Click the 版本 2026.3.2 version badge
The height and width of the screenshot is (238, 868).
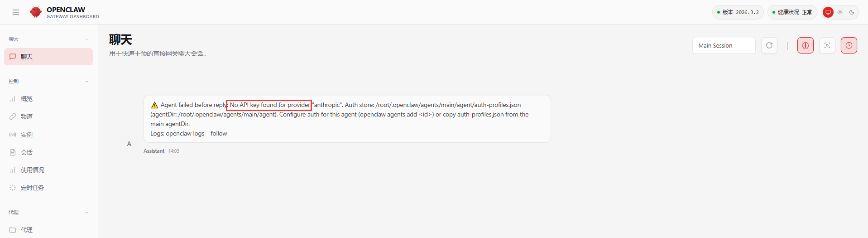tap(738, 12)
